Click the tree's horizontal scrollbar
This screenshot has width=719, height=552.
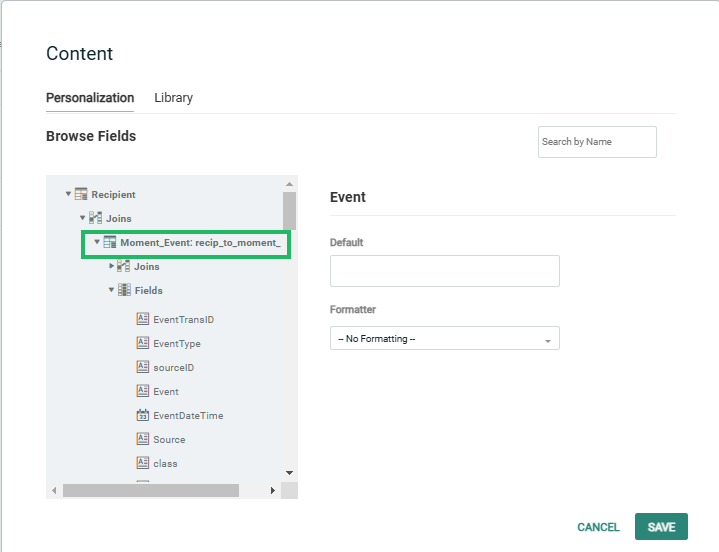coord(150,491)
